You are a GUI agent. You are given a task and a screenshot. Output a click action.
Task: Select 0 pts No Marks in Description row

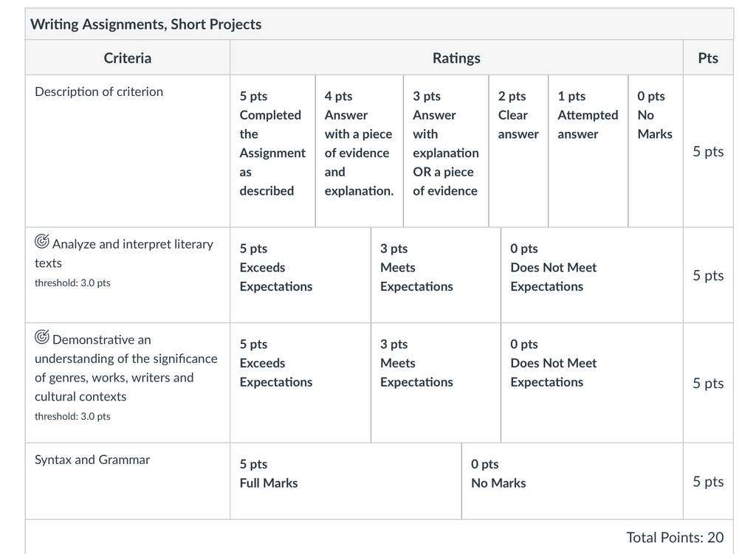tap(656, 150)
